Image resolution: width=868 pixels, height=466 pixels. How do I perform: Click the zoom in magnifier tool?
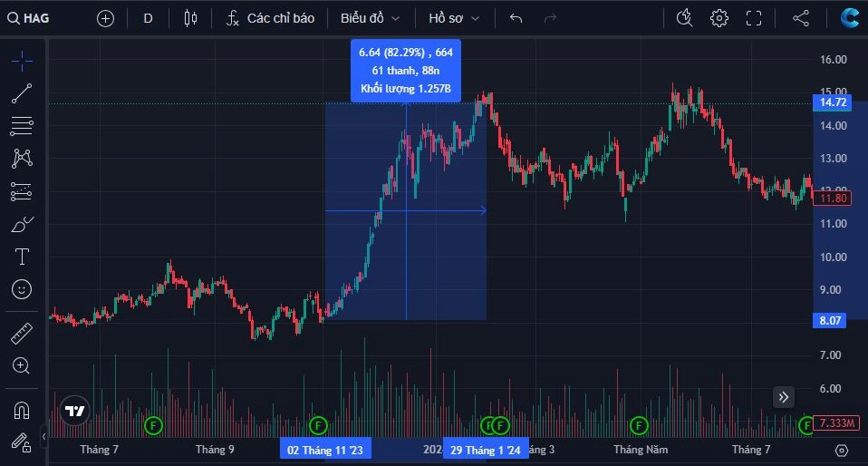tap(22, 365)
